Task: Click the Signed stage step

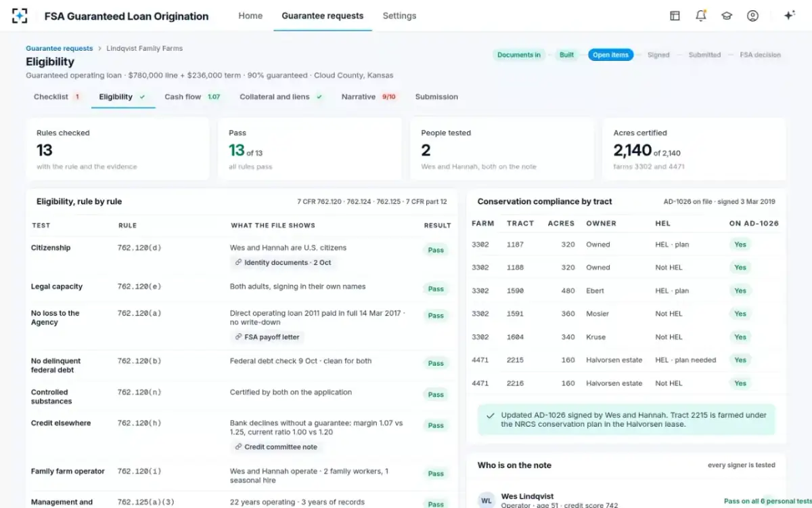Action: click(x=658, y=55)
